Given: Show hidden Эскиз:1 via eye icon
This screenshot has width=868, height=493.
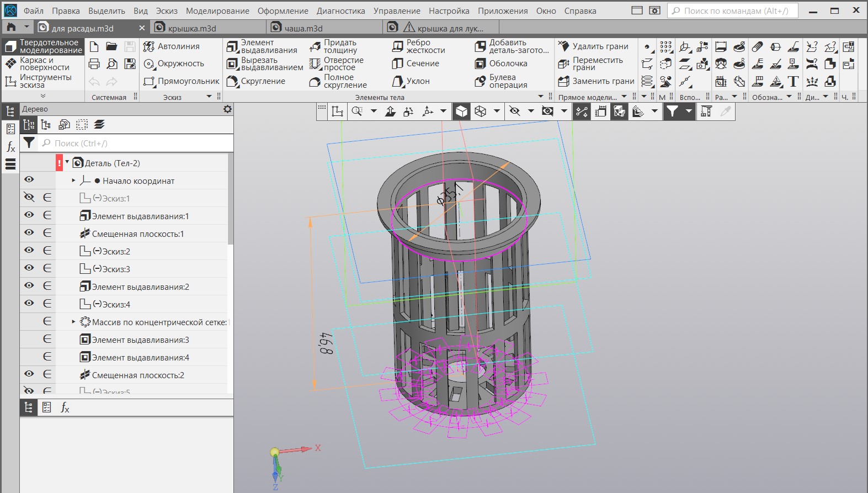Looking at the screenshot, I should click(x=29, y=197).
